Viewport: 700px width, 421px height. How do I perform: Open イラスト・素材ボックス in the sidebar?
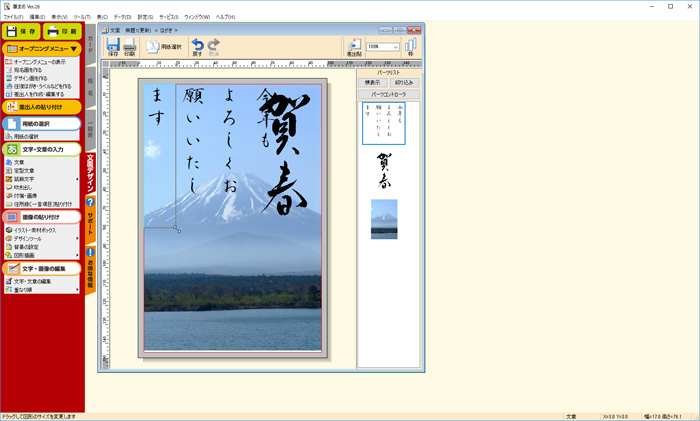click(40, 230)
